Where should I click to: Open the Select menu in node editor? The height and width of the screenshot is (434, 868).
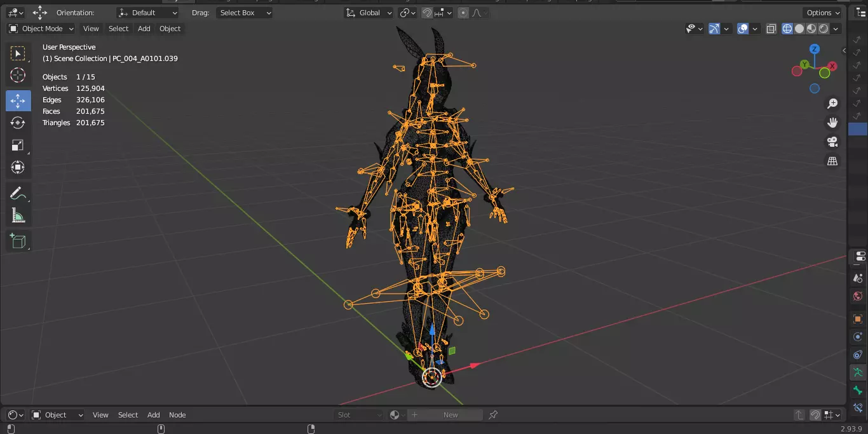click(x=128, y=415)
